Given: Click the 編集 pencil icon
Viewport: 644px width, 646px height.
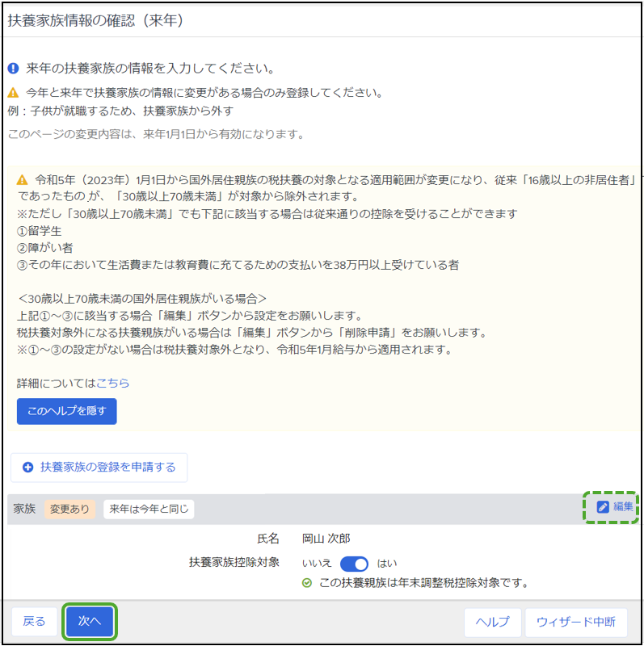Looking at the screenshot, I should (603, 507).
